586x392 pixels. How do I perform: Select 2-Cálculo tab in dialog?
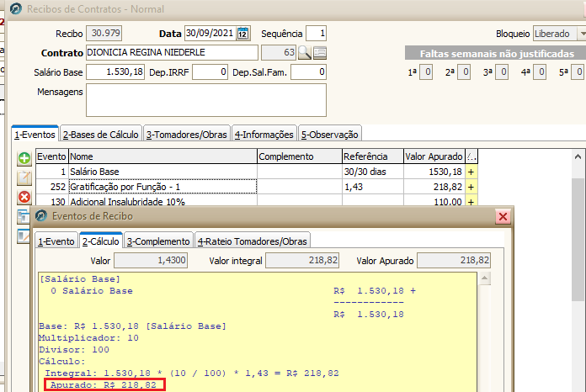100,241
